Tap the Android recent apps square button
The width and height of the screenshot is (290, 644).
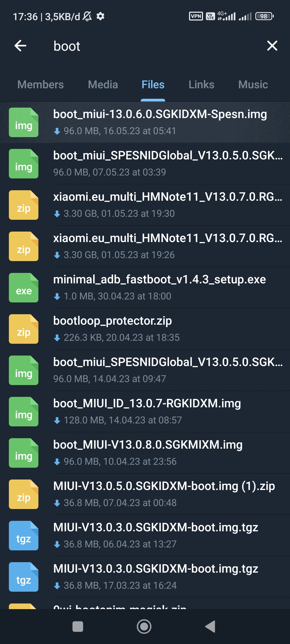click(x=78, y=627)
